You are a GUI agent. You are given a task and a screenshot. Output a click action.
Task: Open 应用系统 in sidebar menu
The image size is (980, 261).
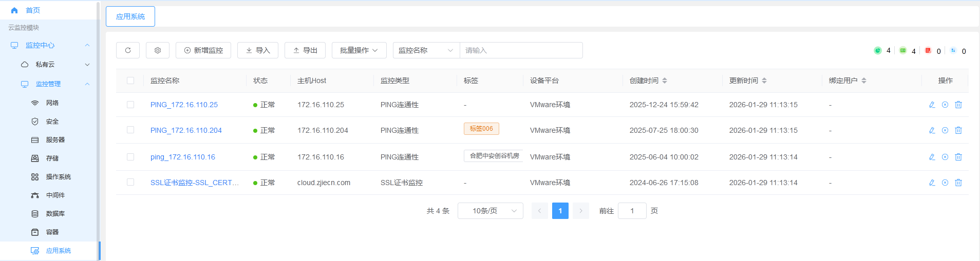click(59, 251)
